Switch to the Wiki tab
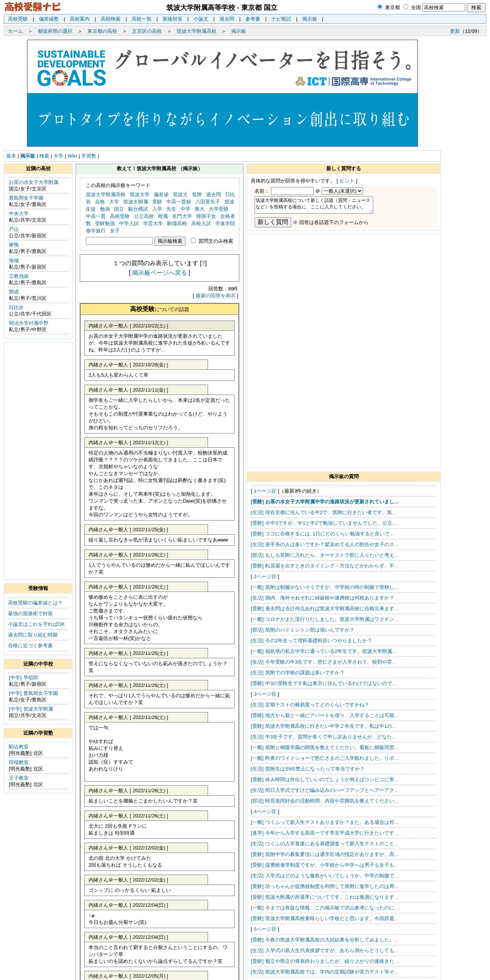Screen dimensions: 490x980 tap(72, 156)
